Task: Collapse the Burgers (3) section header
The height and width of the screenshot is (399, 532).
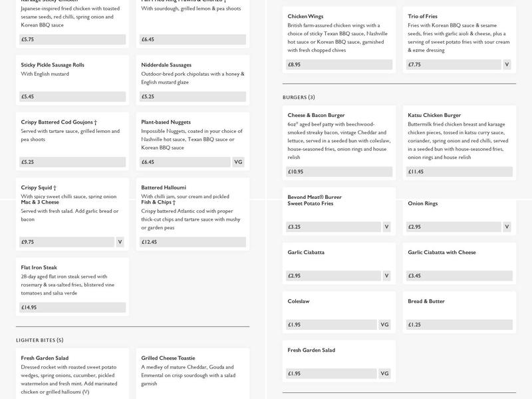Action: 299,98
